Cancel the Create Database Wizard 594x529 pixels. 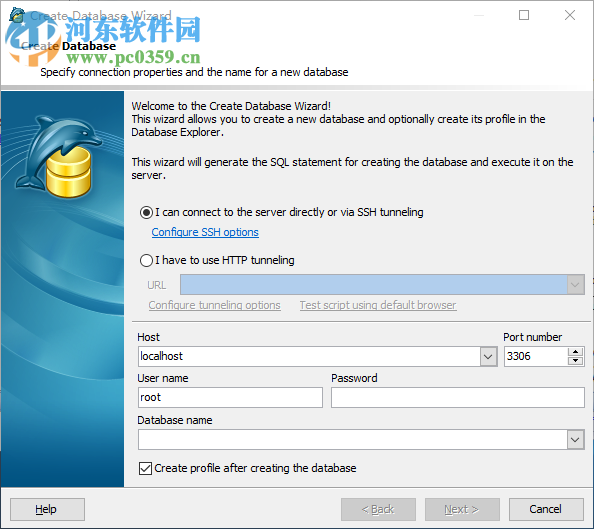point(546,510)
